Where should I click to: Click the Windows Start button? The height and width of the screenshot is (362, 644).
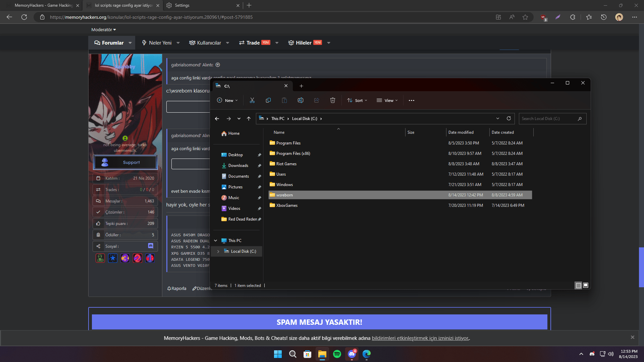click(278, 354)
